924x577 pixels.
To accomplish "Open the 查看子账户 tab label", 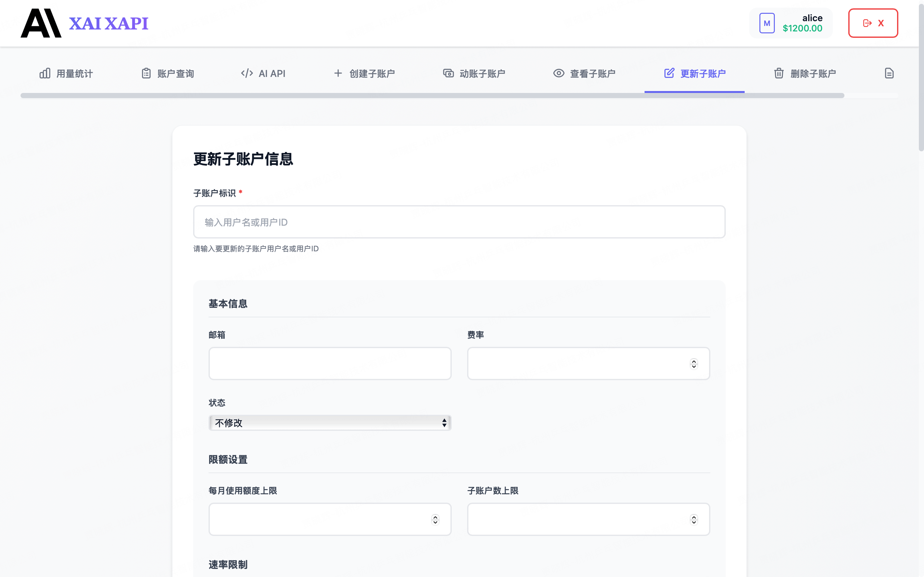I will (592, 73).
